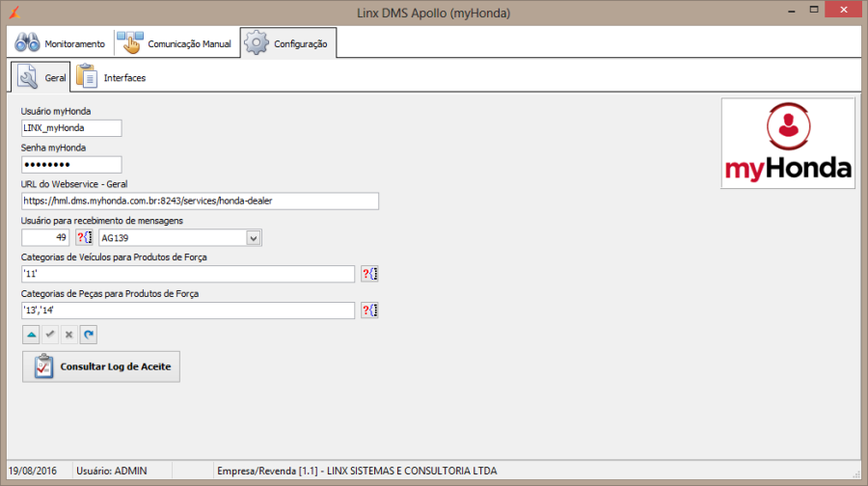Screen dimensions: 868x486
Task: Minimize the Linx DMS Apollo window
Action: click(792, 11)
